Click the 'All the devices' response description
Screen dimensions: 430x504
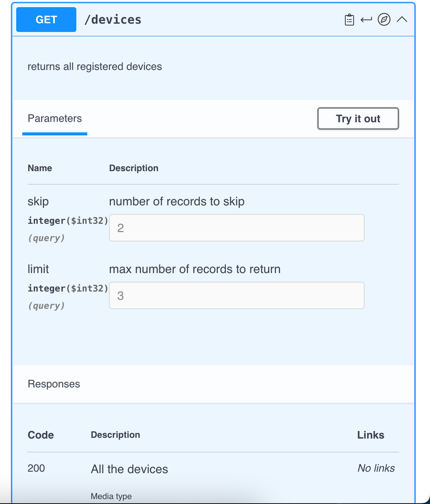(130, 469)
